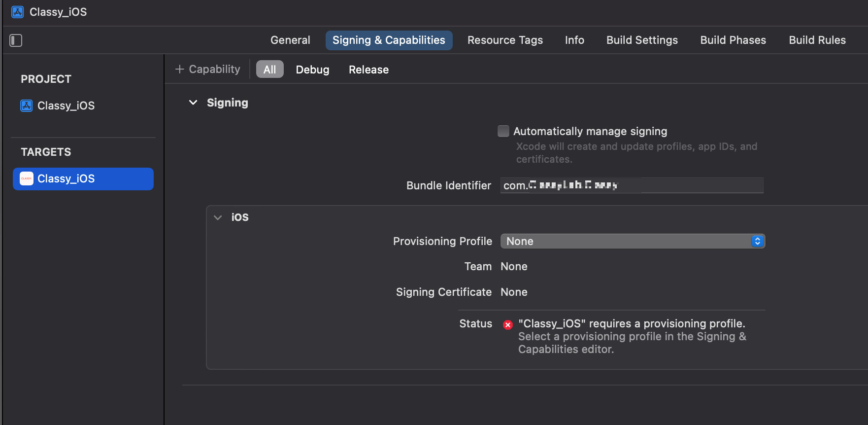Select the All configuration filter
Image resolution: width=868 pixels, height=425 pixels.
pyautogui.click(x=269, y=70)
